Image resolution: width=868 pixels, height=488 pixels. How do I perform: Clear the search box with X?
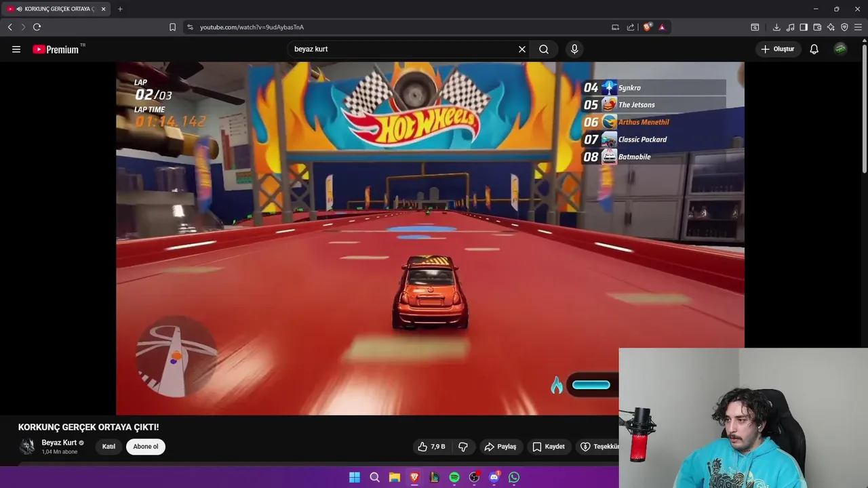click(522, 49)
